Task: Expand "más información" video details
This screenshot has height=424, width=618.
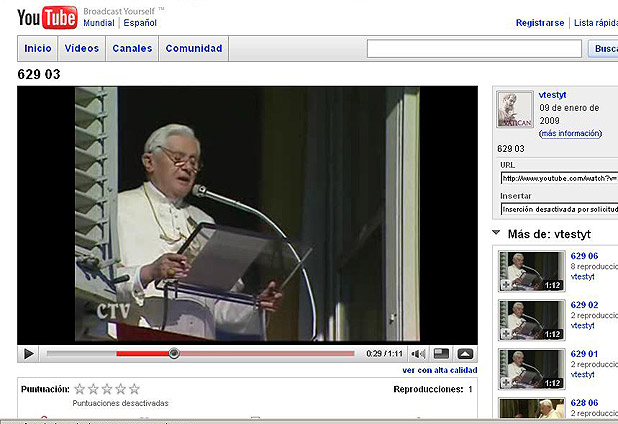Action: click(x=569, y=133)
